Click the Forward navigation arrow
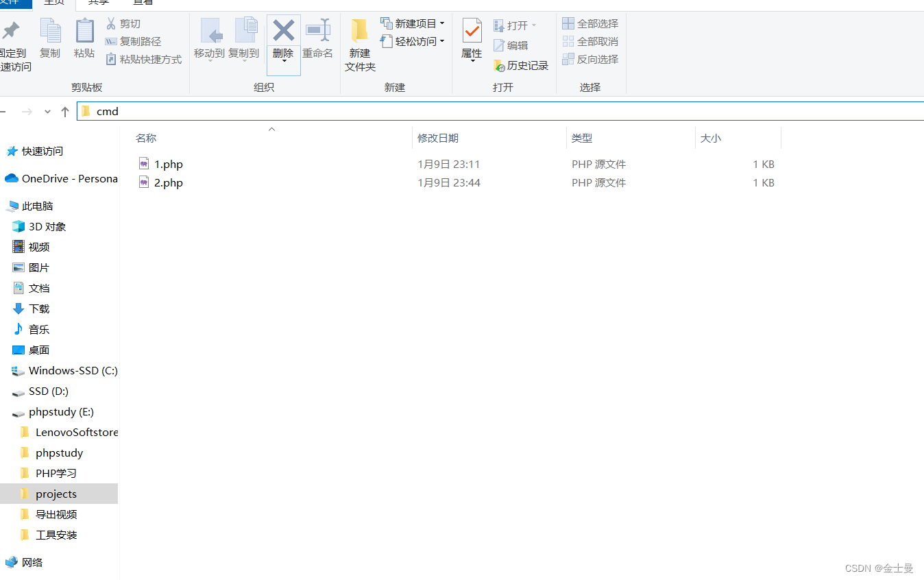Viewport: 924px width, 580px height. coord(27,112)
